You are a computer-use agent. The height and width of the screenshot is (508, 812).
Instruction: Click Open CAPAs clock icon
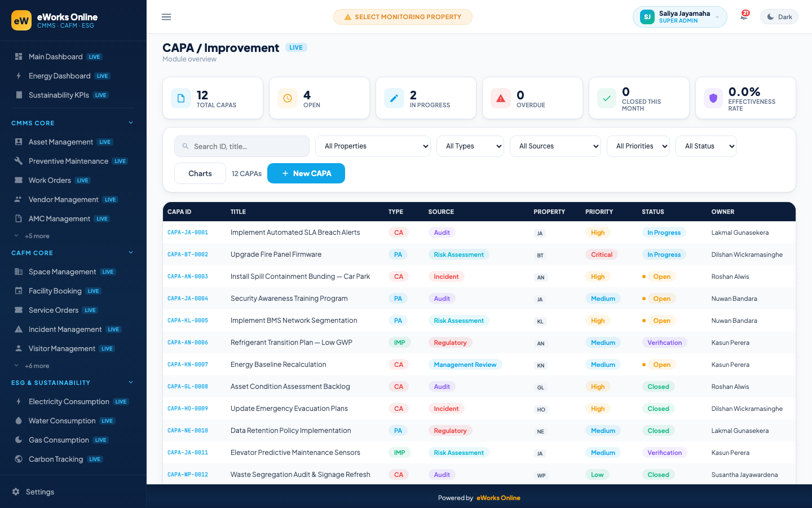click(288, 98)
